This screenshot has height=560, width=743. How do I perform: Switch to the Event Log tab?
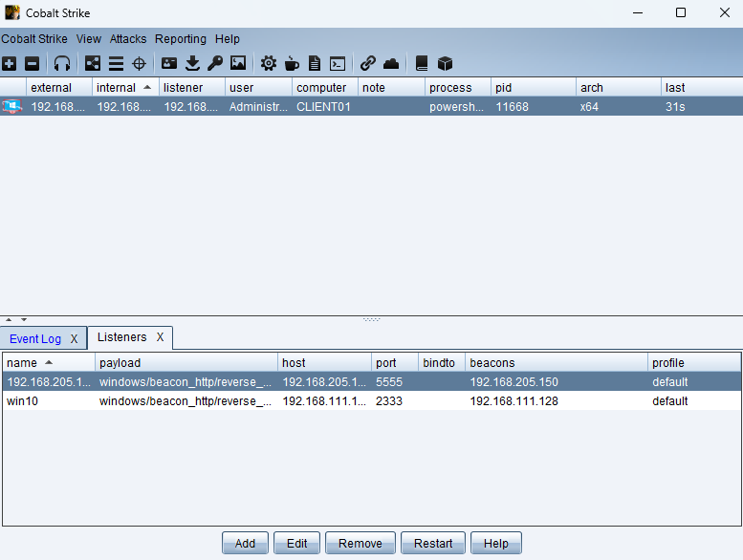click(35, 339)
